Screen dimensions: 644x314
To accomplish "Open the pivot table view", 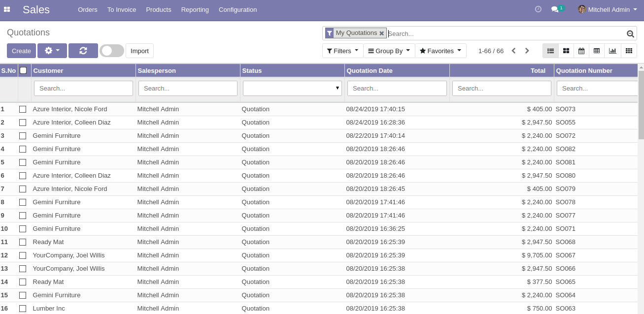I will click(597, 51).
